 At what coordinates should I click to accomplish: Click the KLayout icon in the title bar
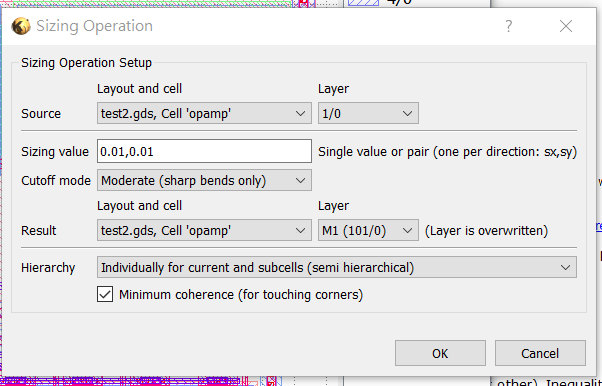21,26
